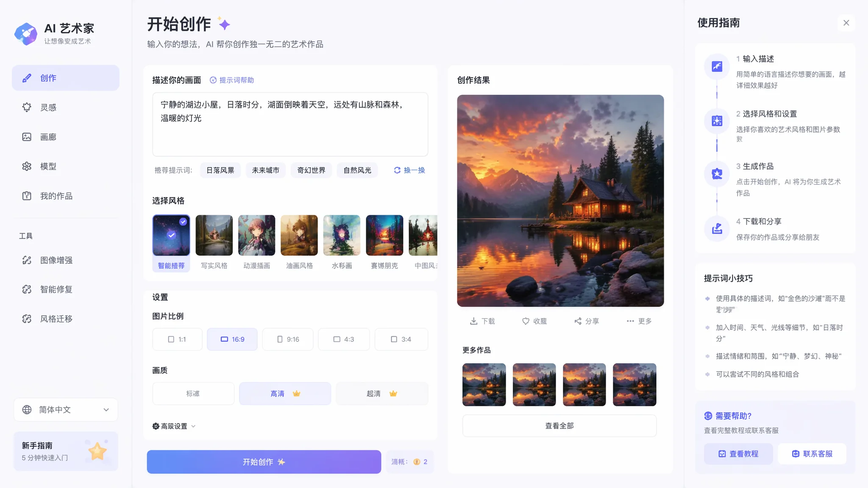Open the second thumbnail under 更多作品

click(x=534, y=385)
